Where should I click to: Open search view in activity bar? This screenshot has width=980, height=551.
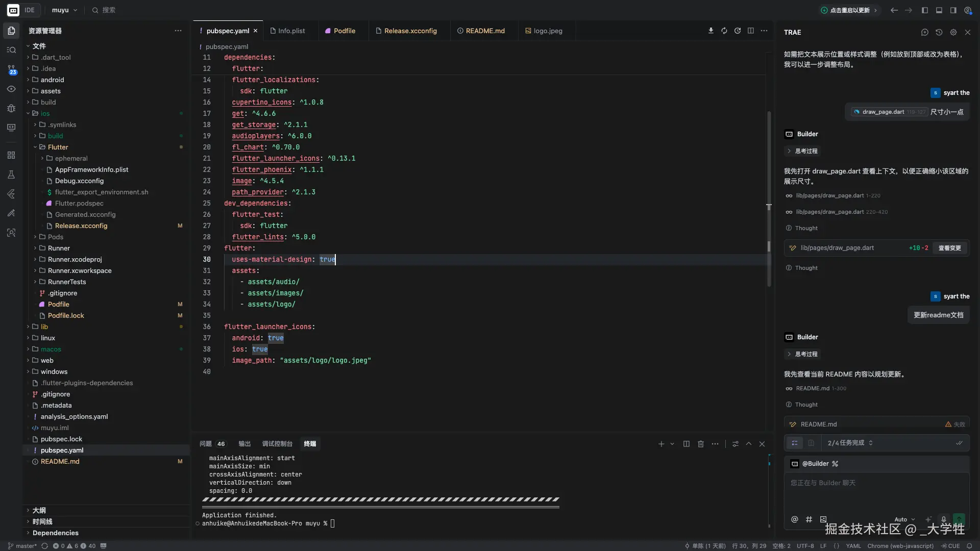click(x=11, y=50)
